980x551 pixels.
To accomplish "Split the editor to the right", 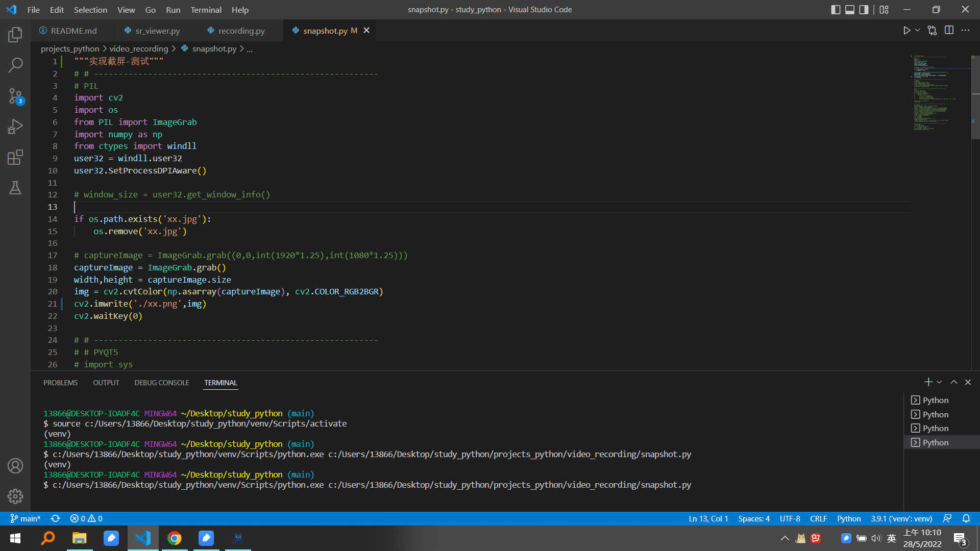I will [949, 31].
